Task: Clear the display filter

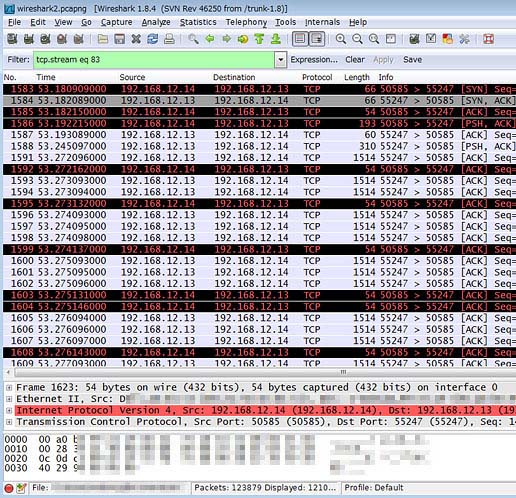Action: point(355,60)
